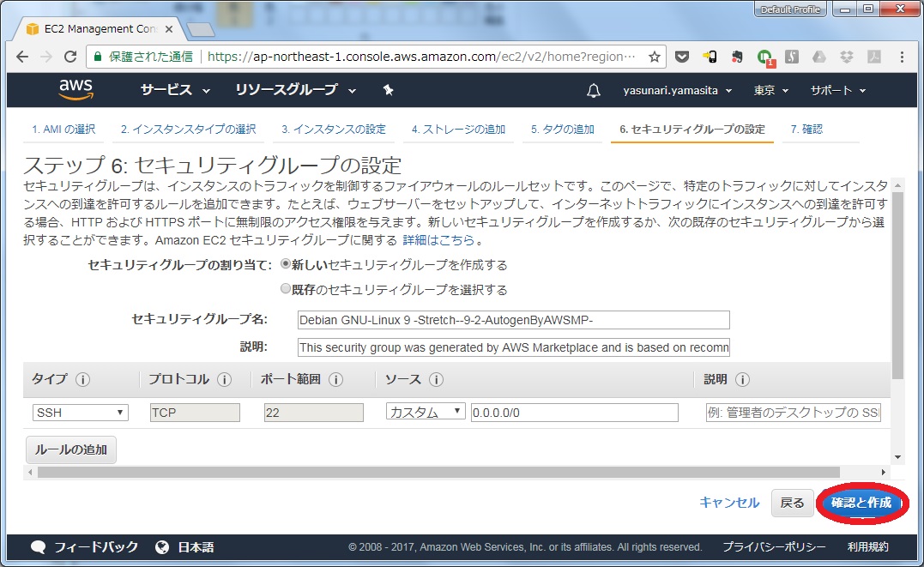Open the サポート dropdown menu
Viewport: 924px width, 567px height.
(838, 90)
